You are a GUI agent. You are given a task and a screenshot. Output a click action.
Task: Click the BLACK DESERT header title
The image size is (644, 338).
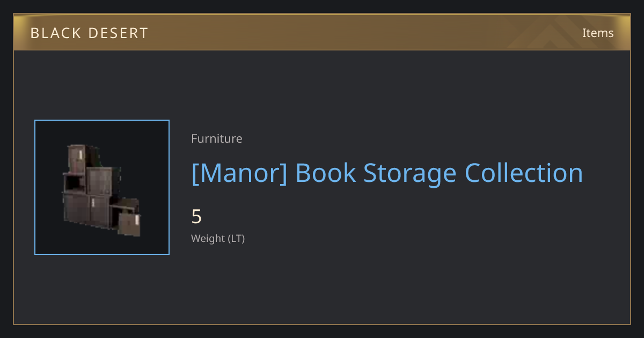[x=89, y=33]
